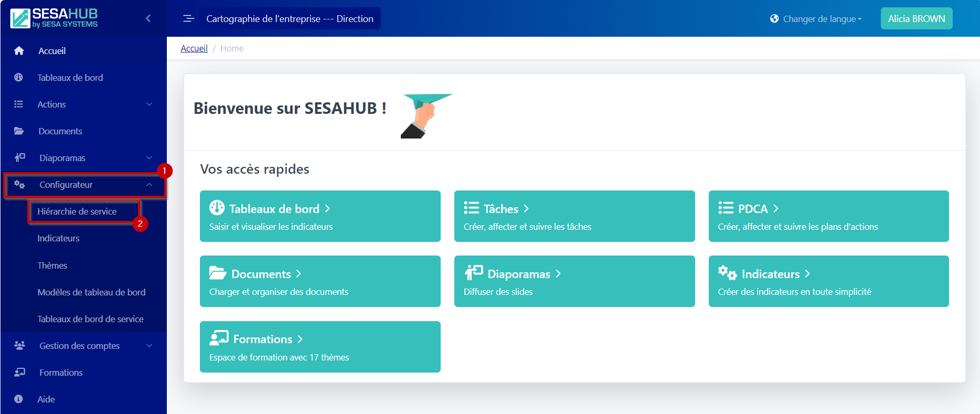Click the globe icon near Changer de langue

[774, 19]
